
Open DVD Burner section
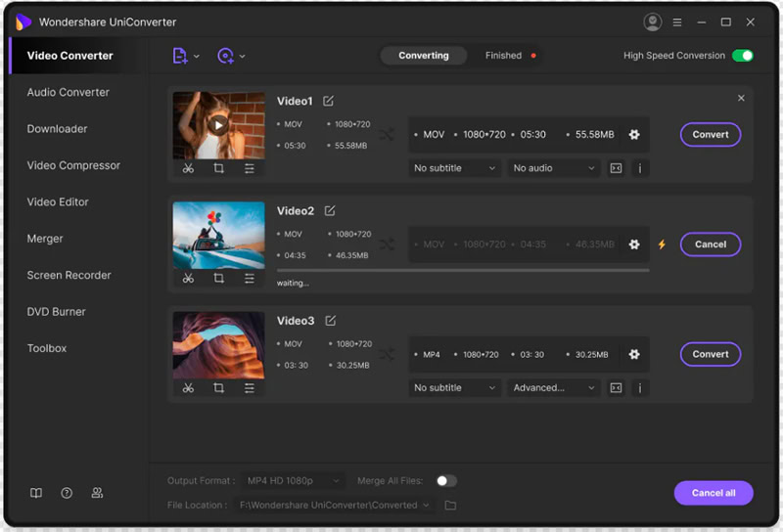[x=56, y=312]
